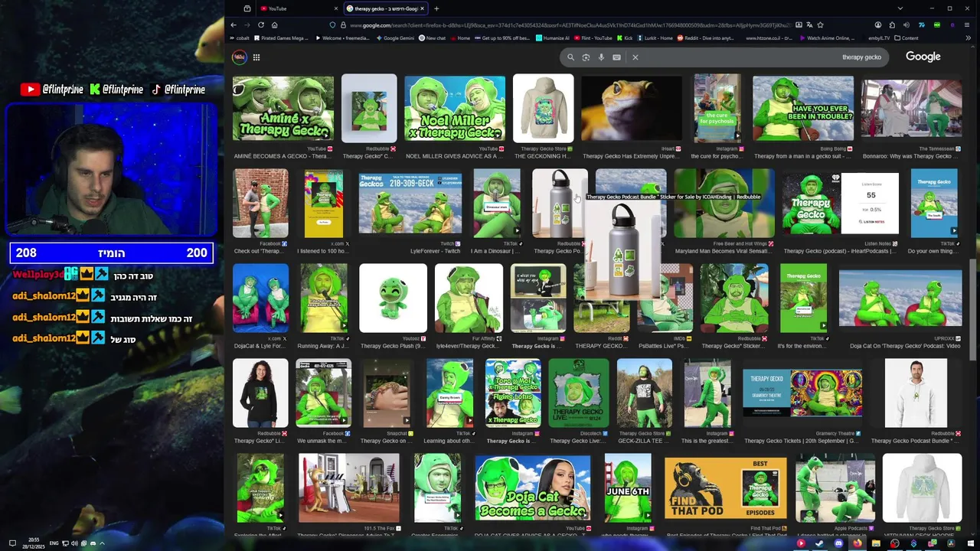Screen dimensions: 980x551
Task: Open the Noel Miller x Therapy Gecko thumbnail
Action: [455, 109]
